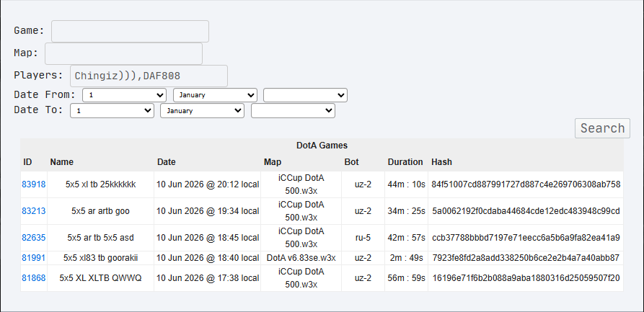Click date '10 Jun 2026 @ 17:38 local'

[x=208, y=278]
